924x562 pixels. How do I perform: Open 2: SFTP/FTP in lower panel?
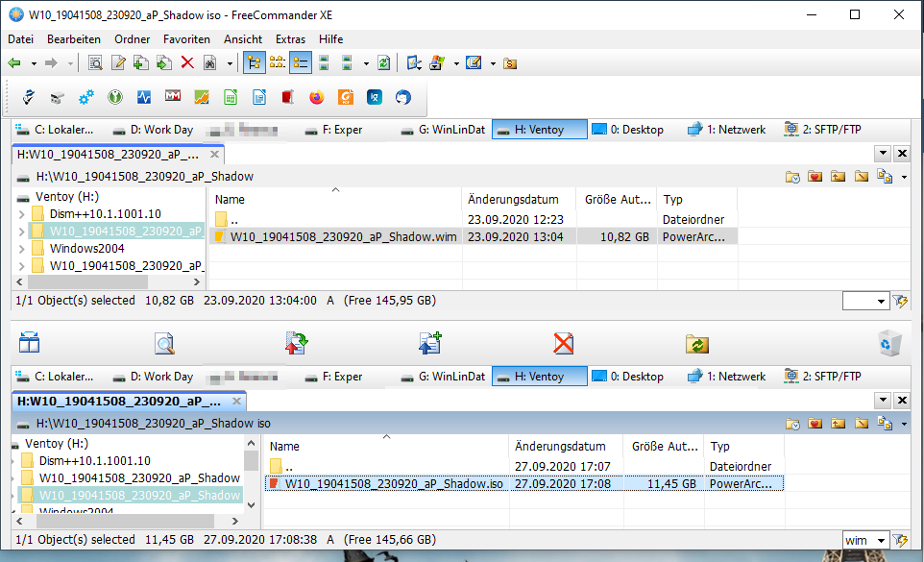pyautogui.click(x=822, y=377)
